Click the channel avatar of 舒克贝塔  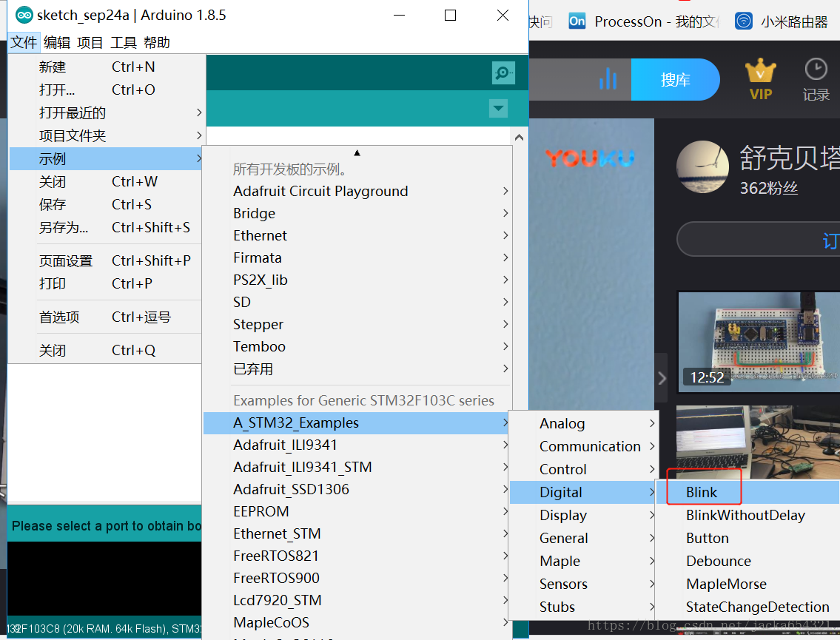[x=702, y=167]
